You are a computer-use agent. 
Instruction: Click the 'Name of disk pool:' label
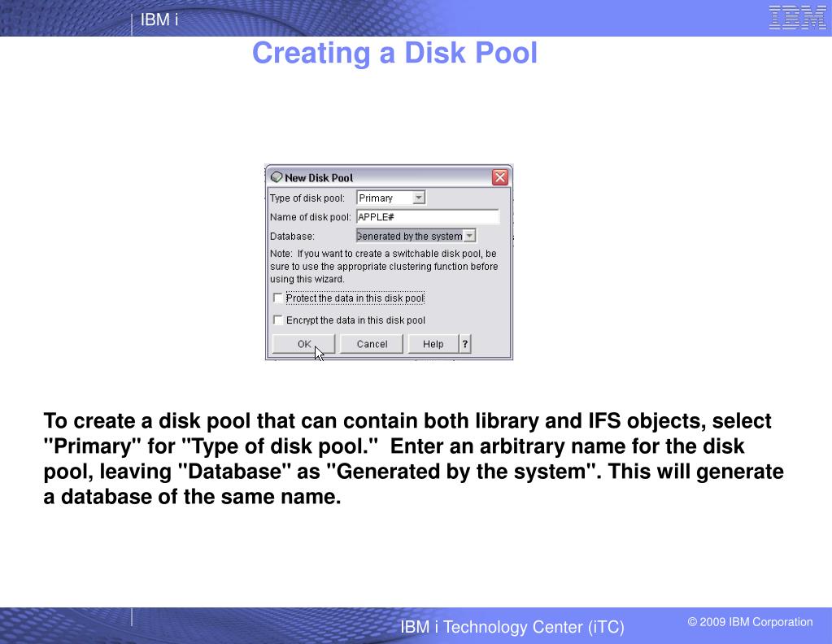pyautogui.click(x=311, y=217)
